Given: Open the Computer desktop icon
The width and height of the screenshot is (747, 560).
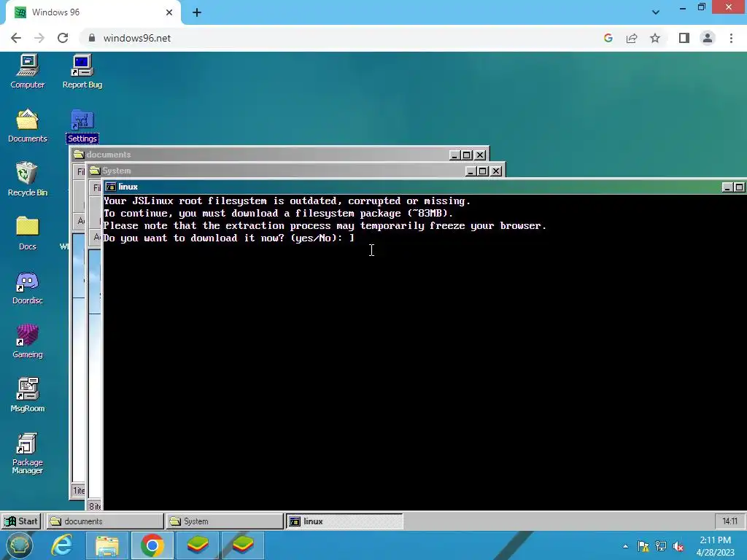Looking at the screenshot, I should click(x=27, y=71).
